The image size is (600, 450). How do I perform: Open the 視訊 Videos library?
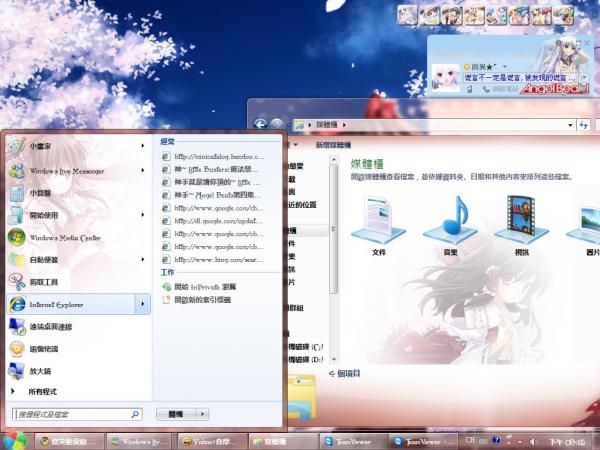point(522,226)
